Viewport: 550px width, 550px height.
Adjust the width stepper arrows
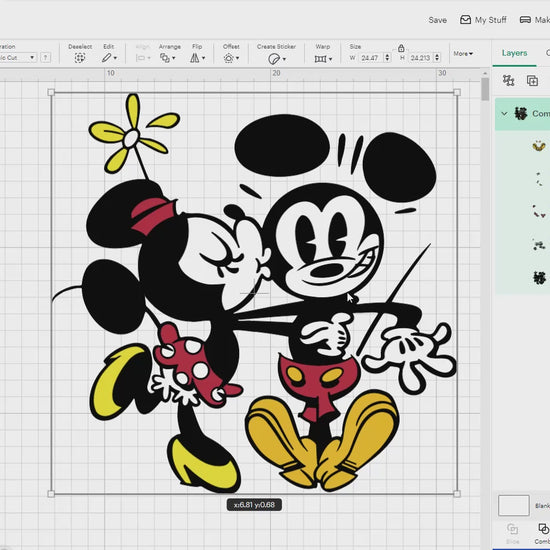tap(387, 58)
